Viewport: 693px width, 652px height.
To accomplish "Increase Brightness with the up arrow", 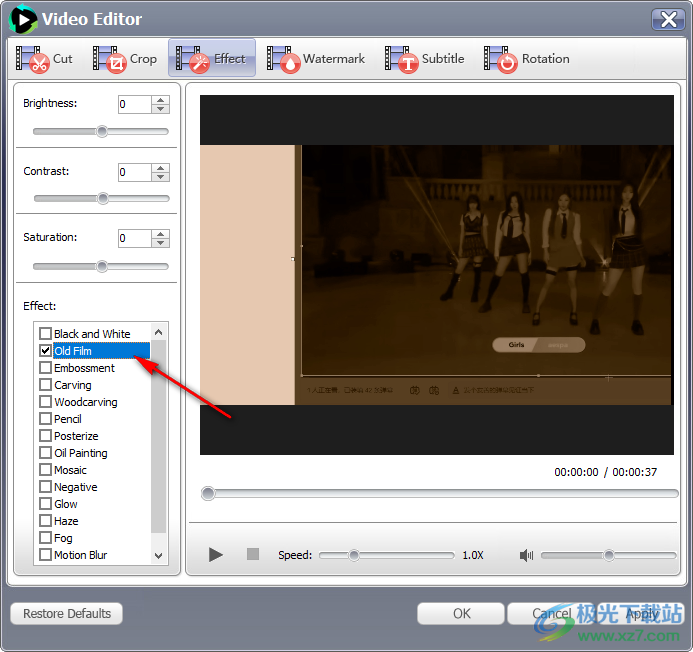I will [160, 100].
